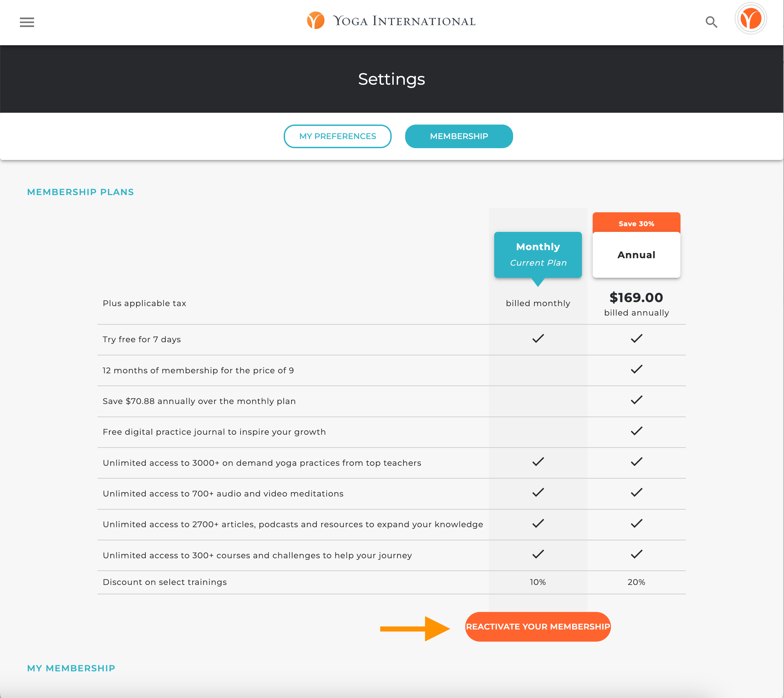Click the My Membership section heading
This screenshot has width=784, height=698.
pos(71,668)
